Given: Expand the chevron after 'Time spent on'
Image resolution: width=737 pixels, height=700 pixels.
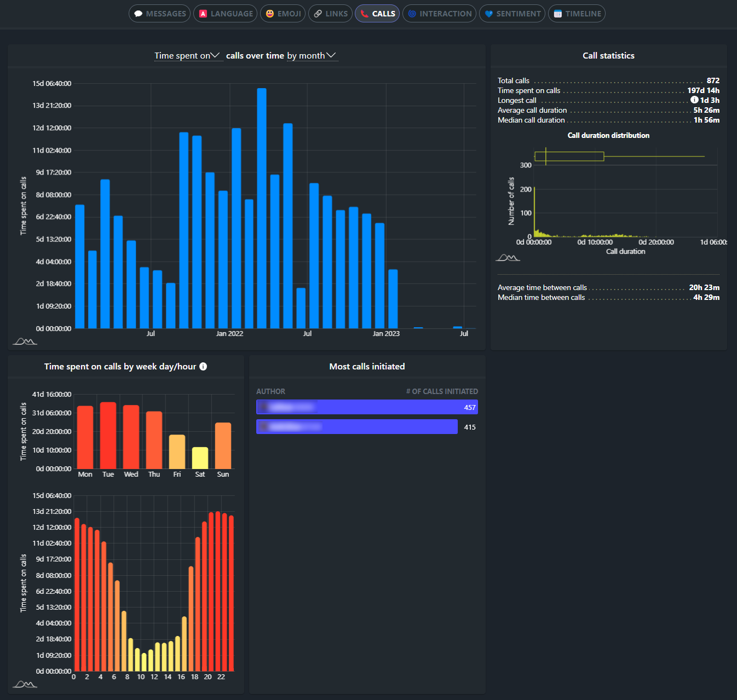Looking at the screenshot, I should pyautogui.click(x=216, y=55).
